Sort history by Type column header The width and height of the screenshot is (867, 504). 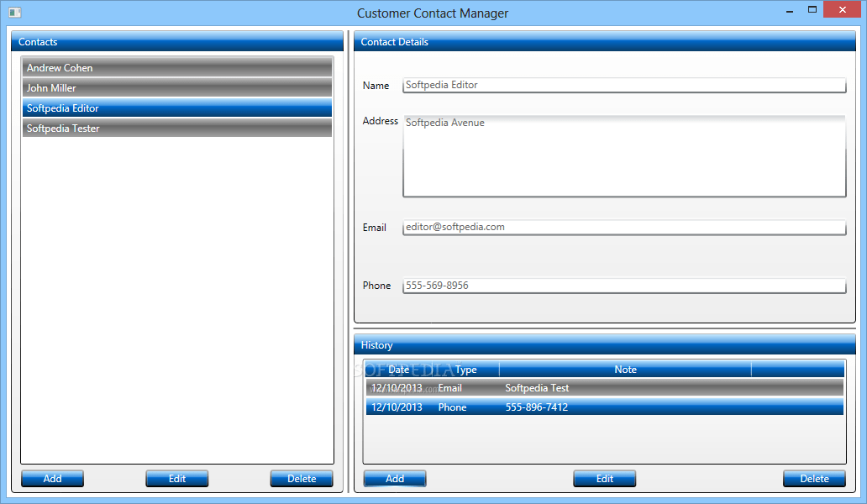[465, 369]
